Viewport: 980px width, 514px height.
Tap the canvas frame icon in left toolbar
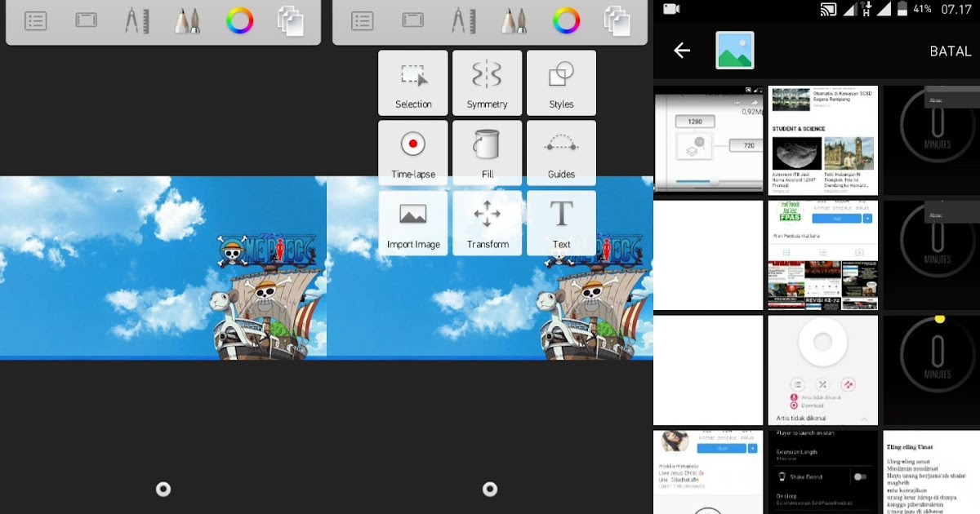pyautogui.click(x=87, y=21)
